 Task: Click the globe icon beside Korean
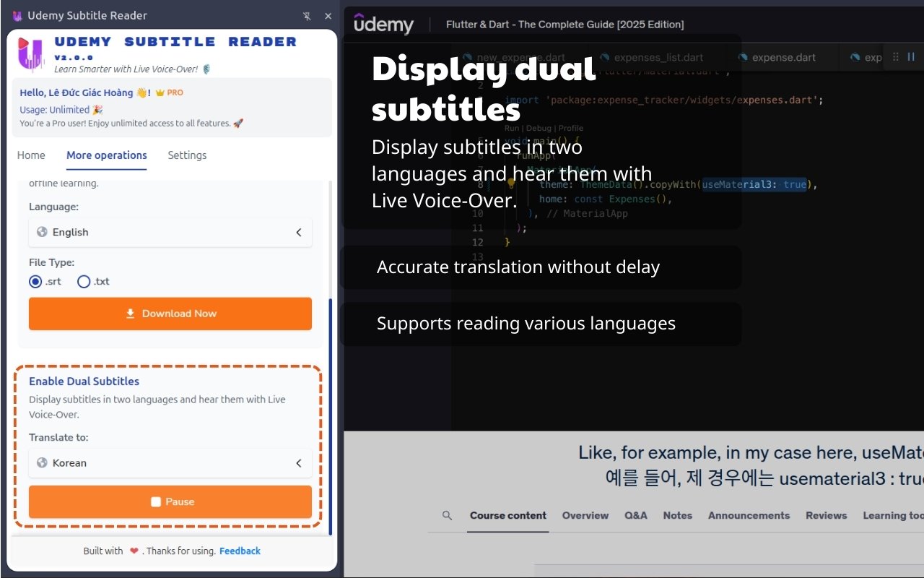pos(42,463)
